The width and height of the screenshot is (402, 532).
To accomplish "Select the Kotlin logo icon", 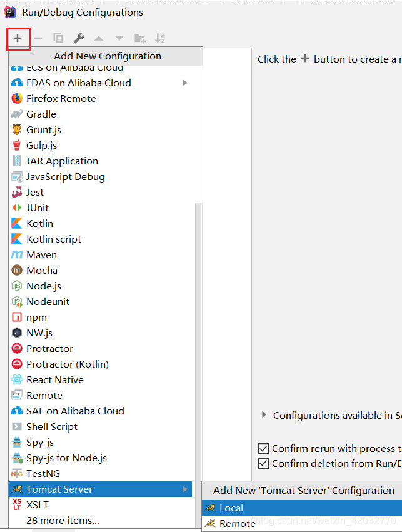I will coord(17,223).
